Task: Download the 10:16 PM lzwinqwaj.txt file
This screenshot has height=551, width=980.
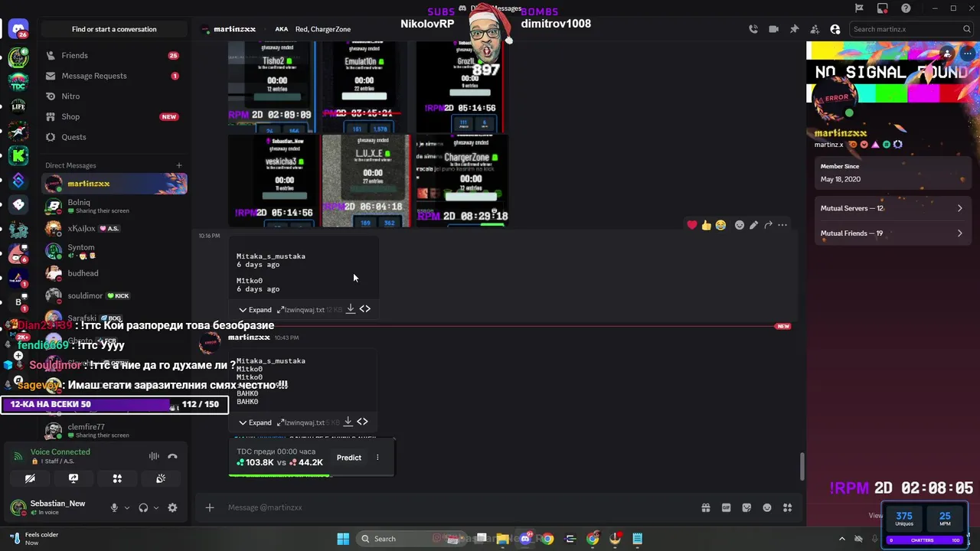Action: coord(350,309)
